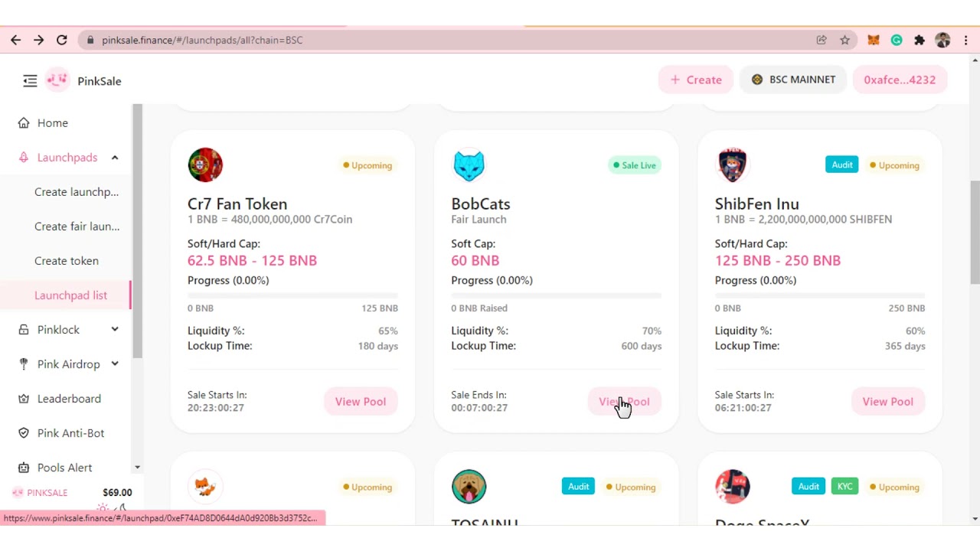This screenshot has height=551, width=980.
Task: Click the Home house icon
Action: pyautogui.click(x=24, y=122)
